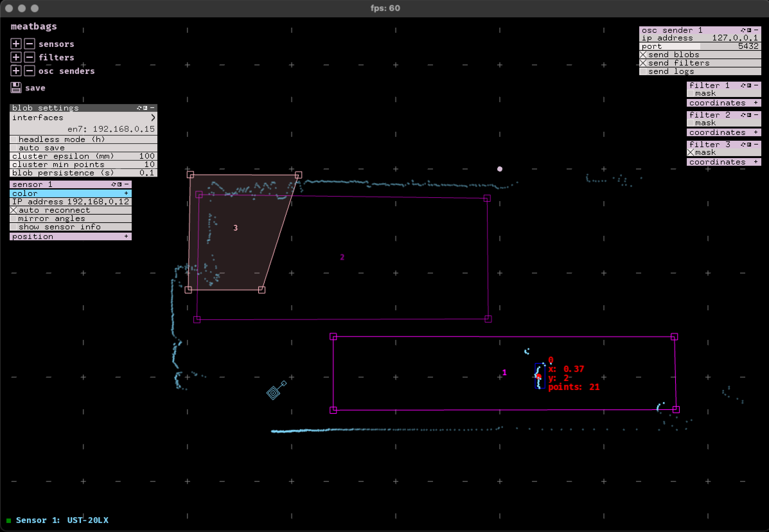
Task: Click load icon in osc sender 1 header
Action: (743, 30)
